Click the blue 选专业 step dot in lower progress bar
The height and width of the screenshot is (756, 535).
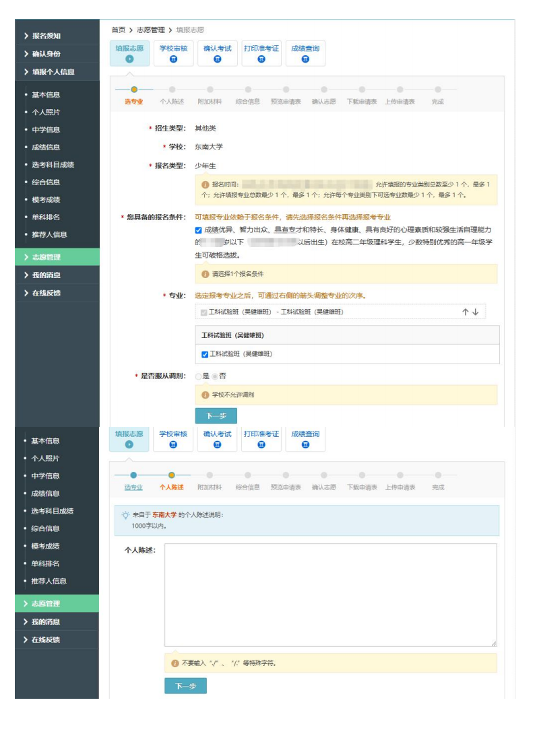click(x=133, y=475)
